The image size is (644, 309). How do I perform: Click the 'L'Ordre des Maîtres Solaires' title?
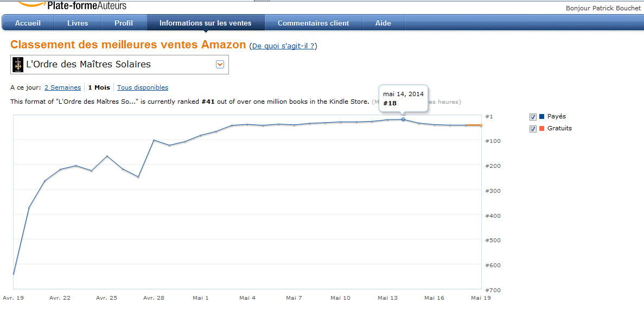tap(88, 64)
